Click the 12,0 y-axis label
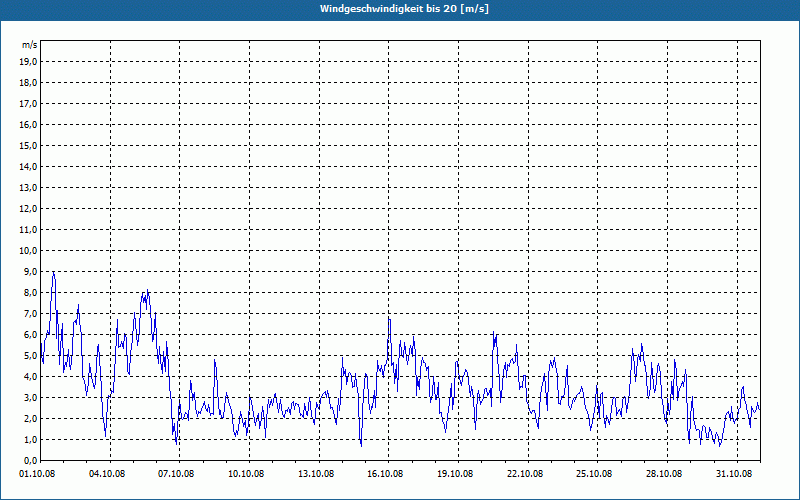Image resolution: width=800 pixels, height=500 pixels. tap(28, 209)
